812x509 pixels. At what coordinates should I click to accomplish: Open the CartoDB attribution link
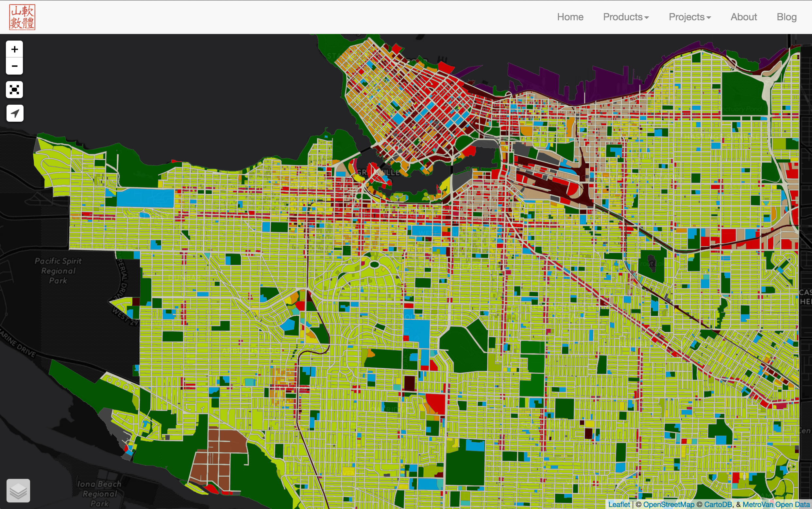(718, 504)
